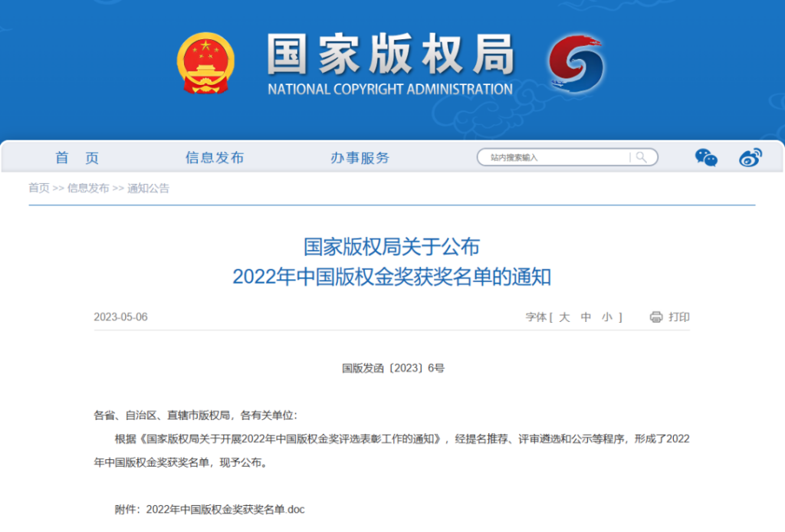Click the search magnifier icon

[x=641, y=157]
